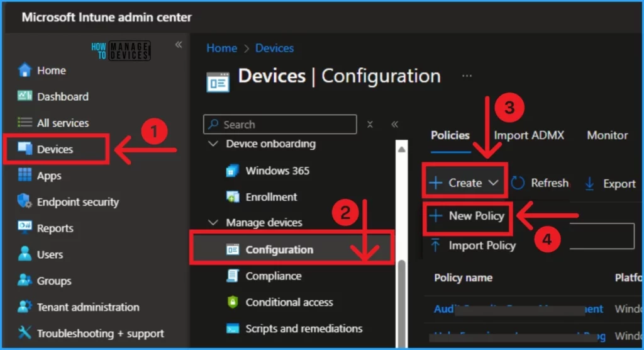This screenshot has width=644, height=350.
Task: Click the Search field in Devices menu
Action: coord(280,124)
